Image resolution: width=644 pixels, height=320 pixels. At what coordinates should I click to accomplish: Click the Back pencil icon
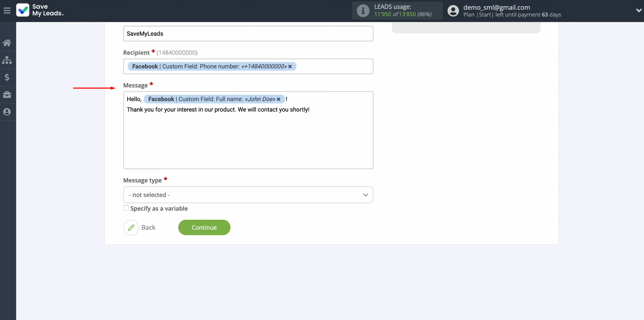point(131,228)
